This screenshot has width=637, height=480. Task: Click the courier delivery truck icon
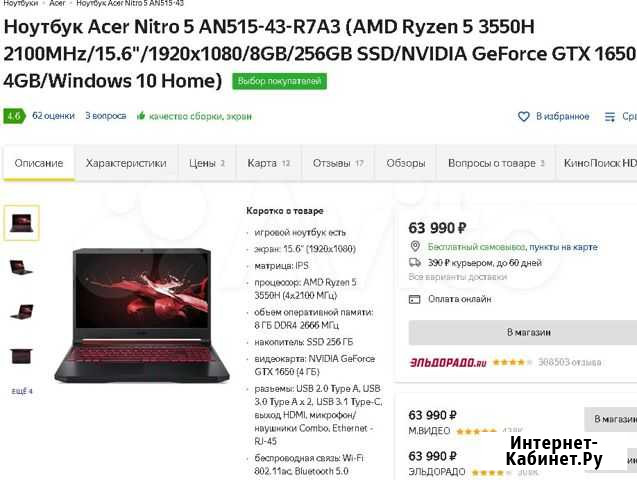pos(415,262)
